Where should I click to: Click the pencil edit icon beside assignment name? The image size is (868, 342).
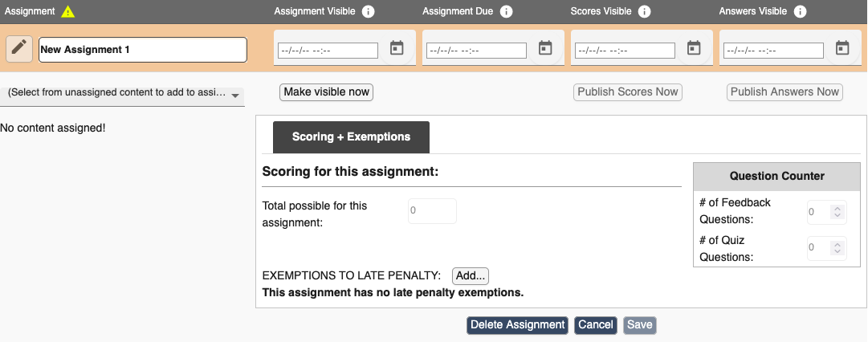coord(19,49)
